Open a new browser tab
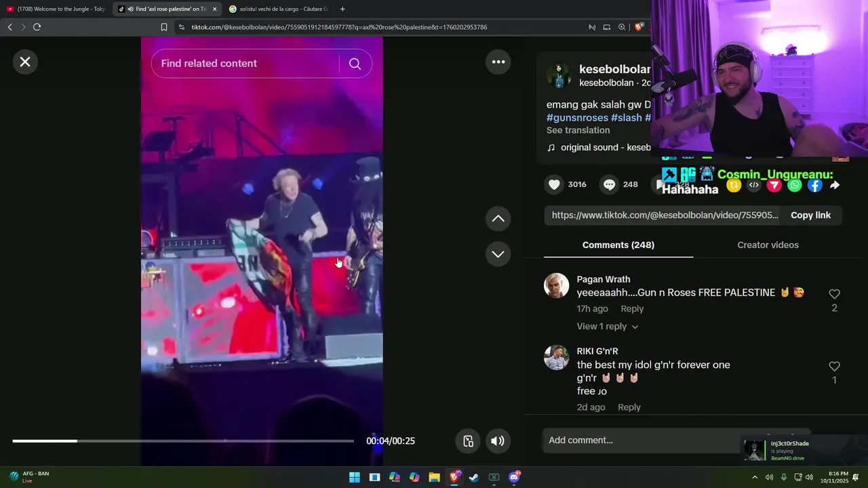Image resolution: width=868 pixels, height=488 pixels. [x=342, y=9]
